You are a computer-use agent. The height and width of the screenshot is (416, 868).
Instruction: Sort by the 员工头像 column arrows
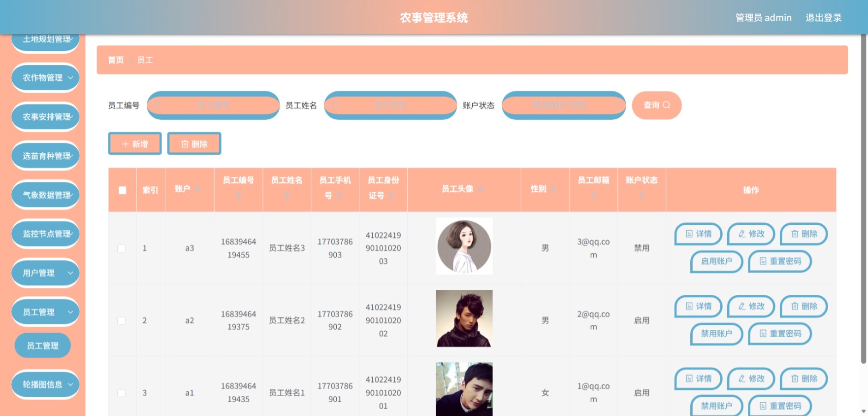(481, 189)
